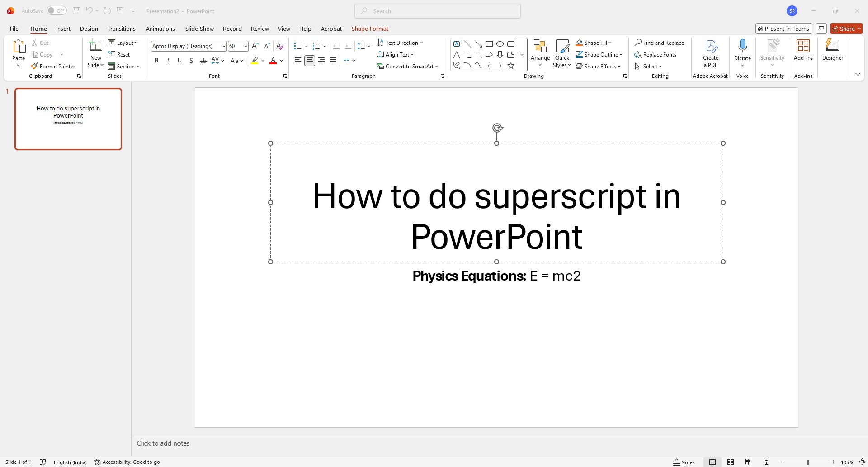Open the Designer pane icon
868x467 pixels.
click(x=832, y=45)
